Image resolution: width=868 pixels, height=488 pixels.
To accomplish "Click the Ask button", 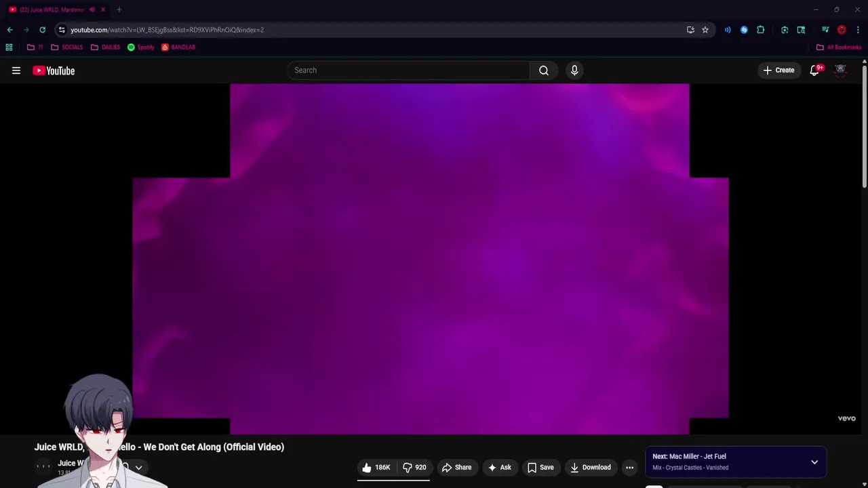I will tap(499, 468).
